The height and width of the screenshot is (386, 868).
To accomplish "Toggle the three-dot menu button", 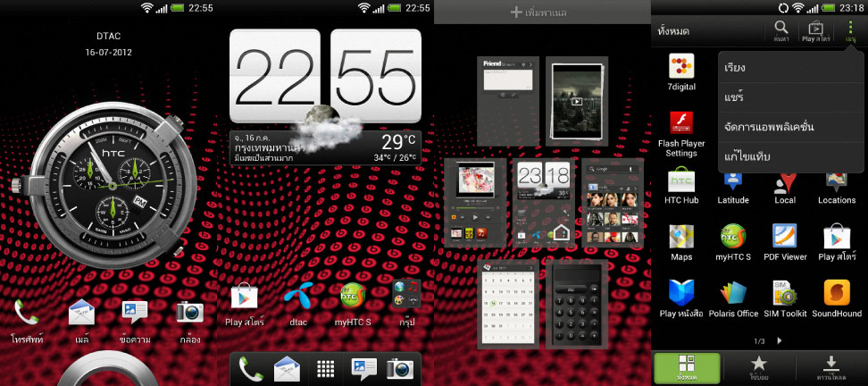I will point(851,31).
